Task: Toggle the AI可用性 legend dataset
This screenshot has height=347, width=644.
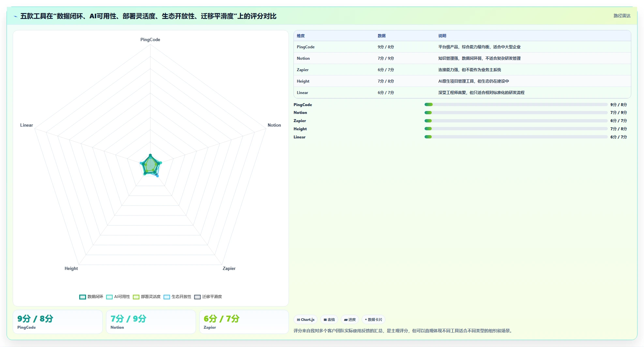Action: (x=118, y=297)
